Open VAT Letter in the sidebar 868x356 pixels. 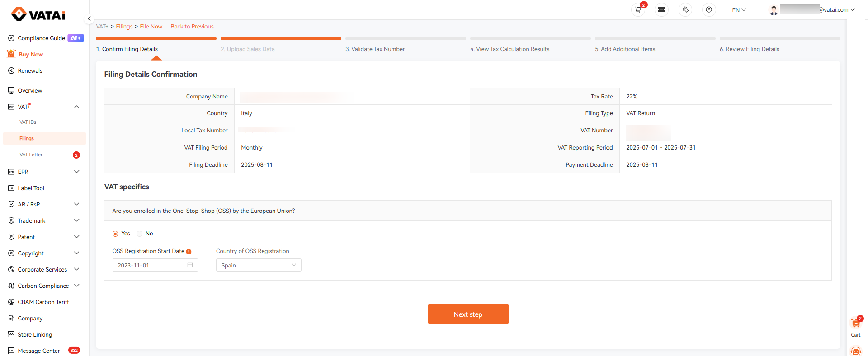31,155
